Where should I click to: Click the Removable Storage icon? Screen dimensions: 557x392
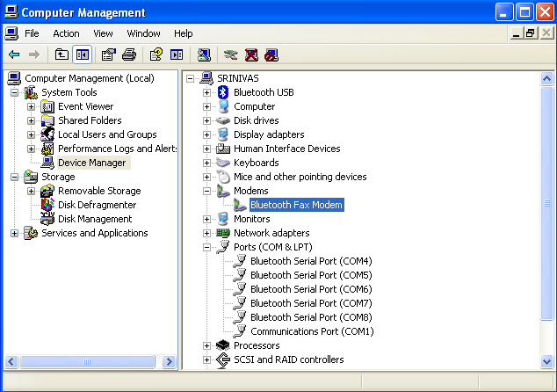point(47,191)
